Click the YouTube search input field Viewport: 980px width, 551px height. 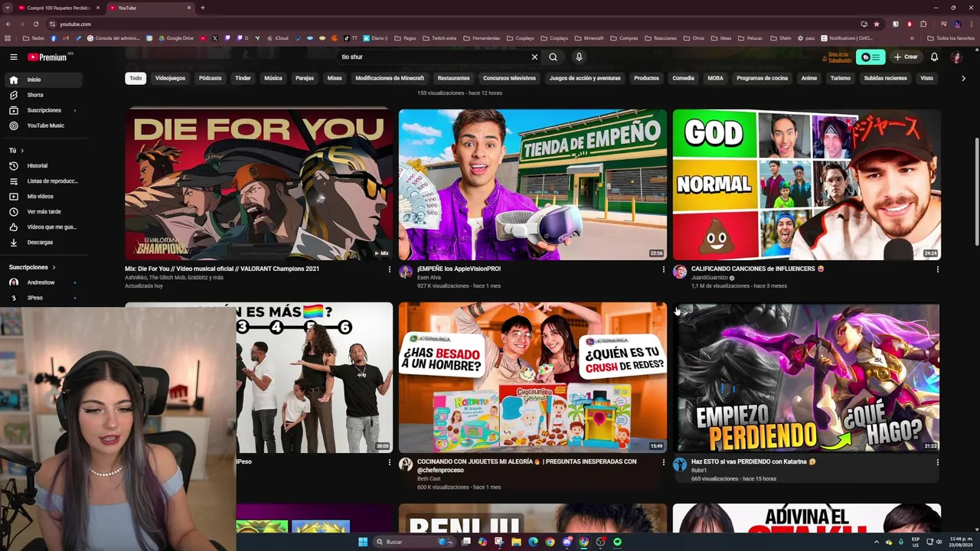[433, 57]
